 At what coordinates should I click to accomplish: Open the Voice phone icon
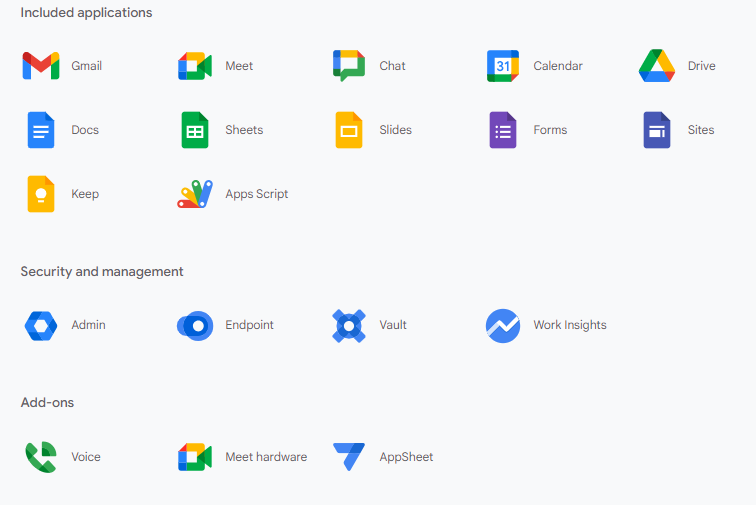pyautogui.click(x=41, y=457)
